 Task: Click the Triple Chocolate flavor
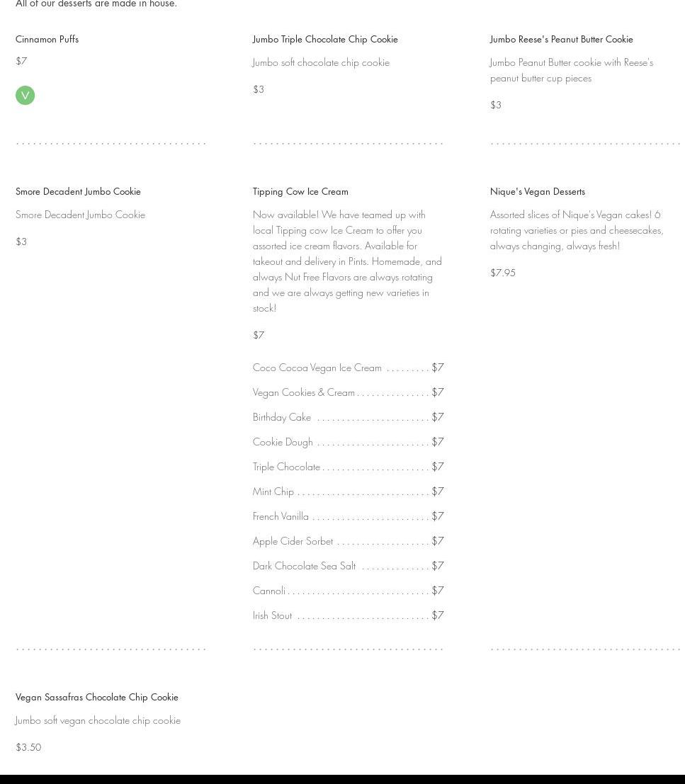pyautogui.click(x=286, y=467)
